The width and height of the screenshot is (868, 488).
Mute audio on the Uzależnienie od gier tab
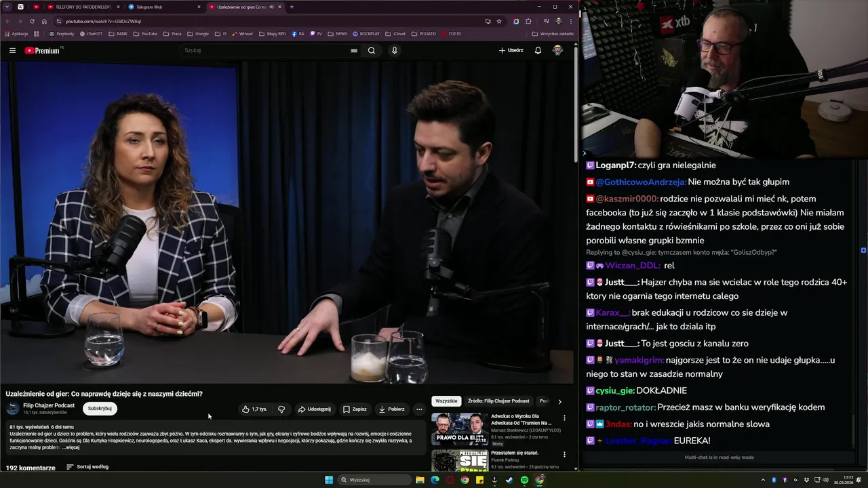pyautogui.click(x=271, y=7)
